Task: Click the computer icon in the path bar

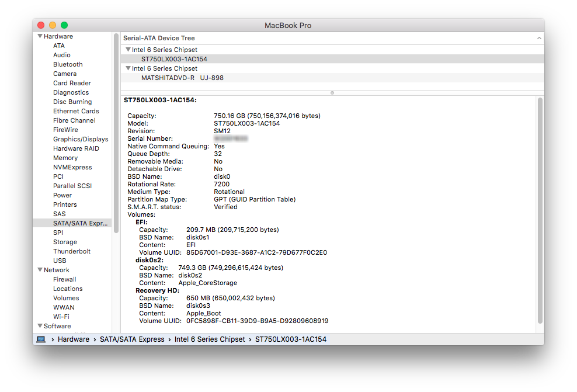Action: (41, 339)
